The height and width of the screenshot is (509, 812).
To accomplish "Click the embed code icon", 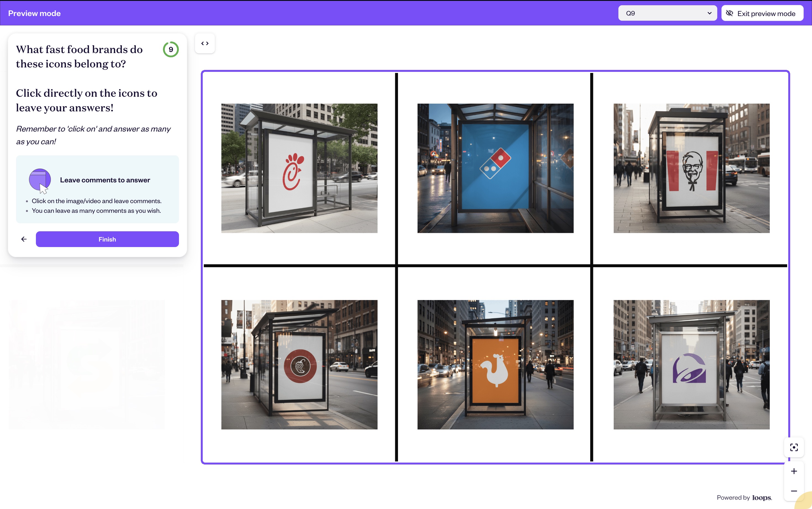I will (204, 43).
